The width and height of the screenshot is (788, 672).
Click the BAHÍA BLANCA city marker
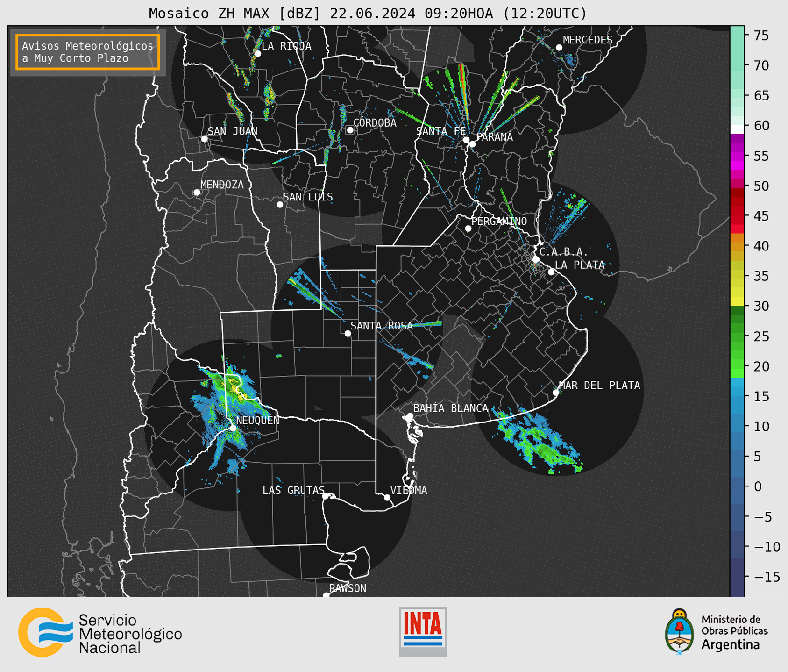[x=410, y=416]
